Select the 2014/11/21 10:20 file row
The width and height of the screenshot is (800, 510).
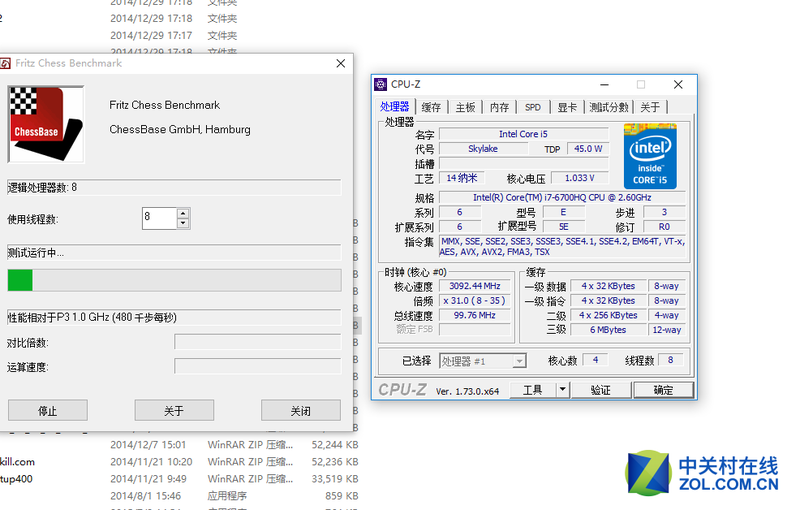(x=179, y=462)
